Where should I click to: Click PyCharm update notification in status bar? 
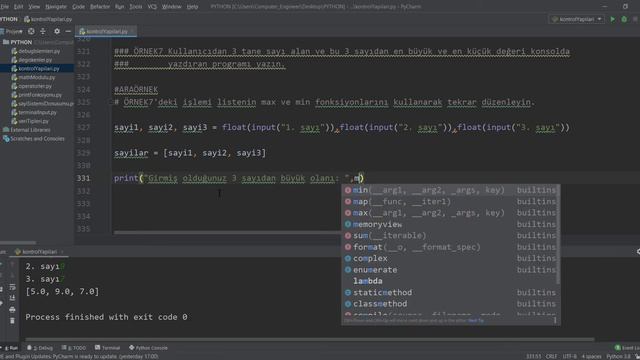pyautogui.click(x=80, y=357)
